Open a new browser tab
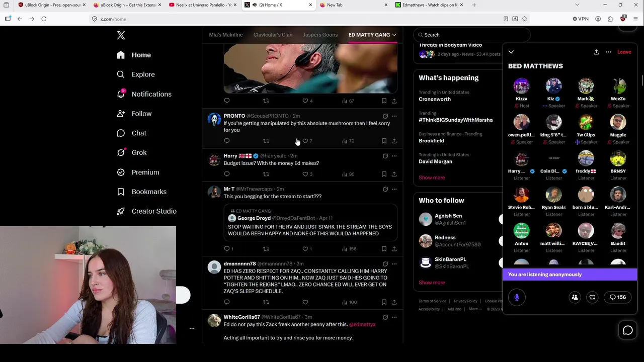The image size is (644, 362). (474, 5)
